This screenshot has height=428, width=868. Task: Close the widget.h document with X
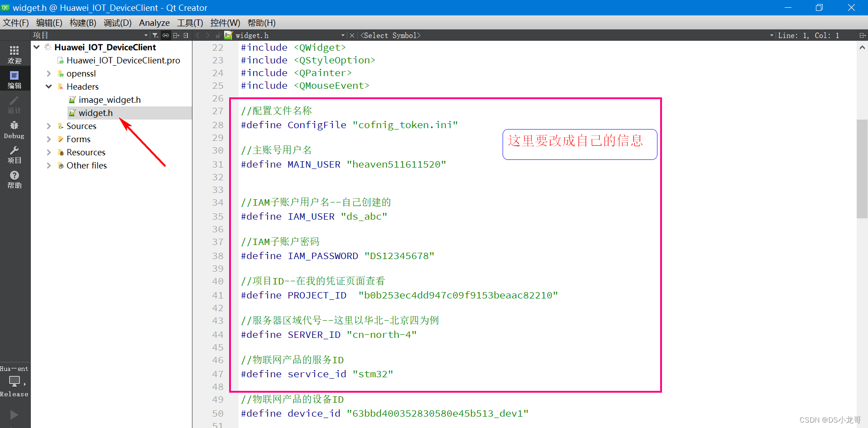point(352,35)
